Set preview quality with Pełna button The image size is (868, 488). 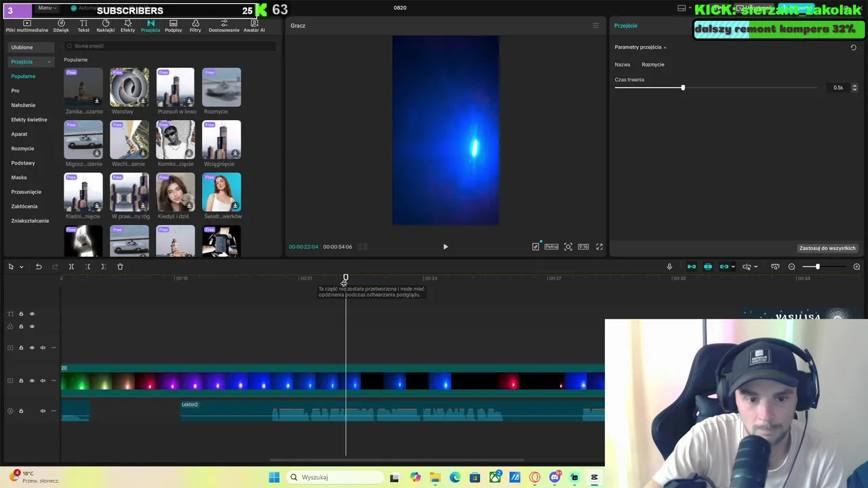pos(551,247)
